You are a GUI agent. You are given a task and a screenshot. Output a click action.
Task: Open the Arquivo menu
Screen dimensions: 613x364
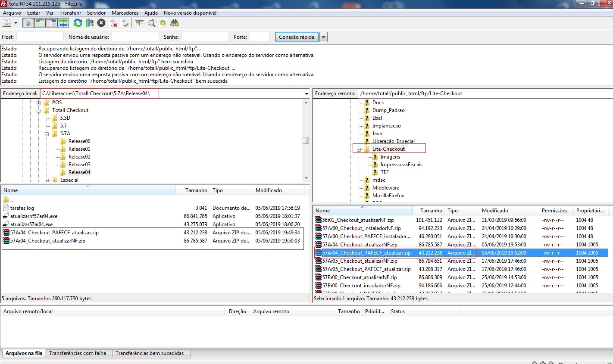(12, 13)
